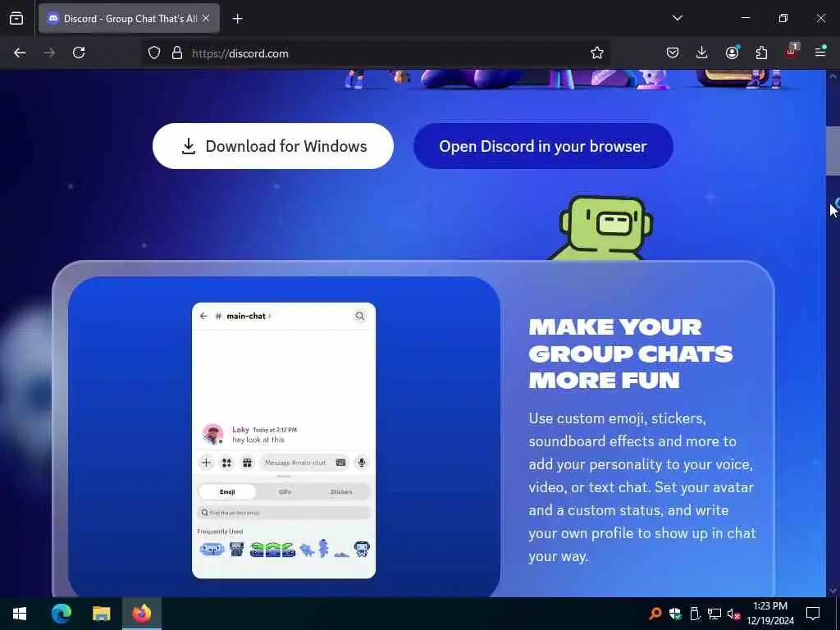Open the notification center icon
This screenshot has width=840, height=630.
[813, 614]
